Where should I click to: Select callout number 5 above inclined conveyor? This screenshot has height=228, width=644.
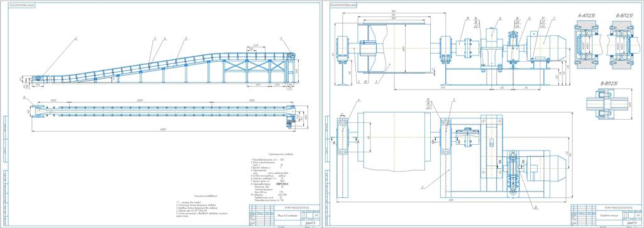click(186, 38)
